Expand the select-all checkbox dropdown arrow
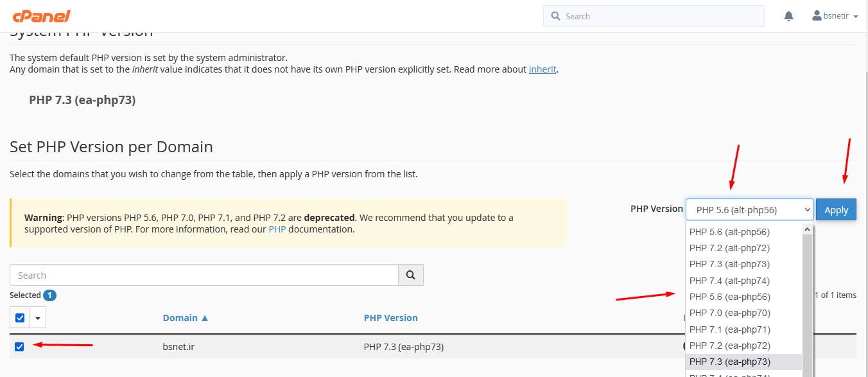Screen dimensions: 868x377 (38, 317)
